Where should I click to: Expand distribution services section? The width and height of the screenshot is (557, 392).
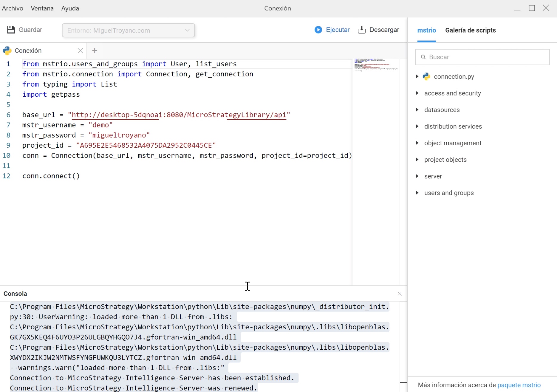(x=417, y=126)
